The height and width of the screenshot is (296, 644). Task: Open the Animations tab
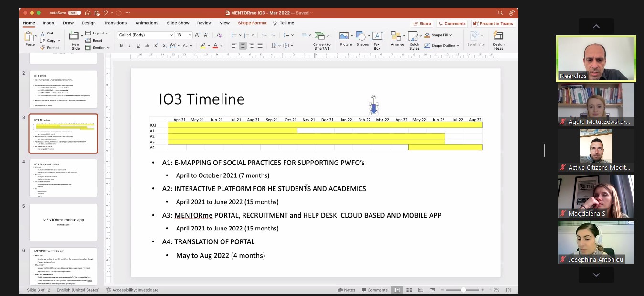click(x=147, y=23)
